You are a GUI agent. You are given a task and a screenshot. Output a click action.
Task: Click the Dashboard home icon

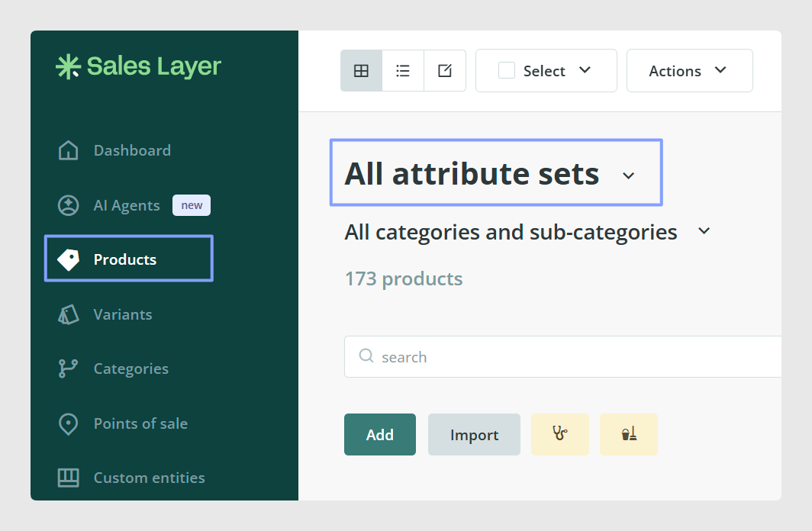[x=69, y=150]
